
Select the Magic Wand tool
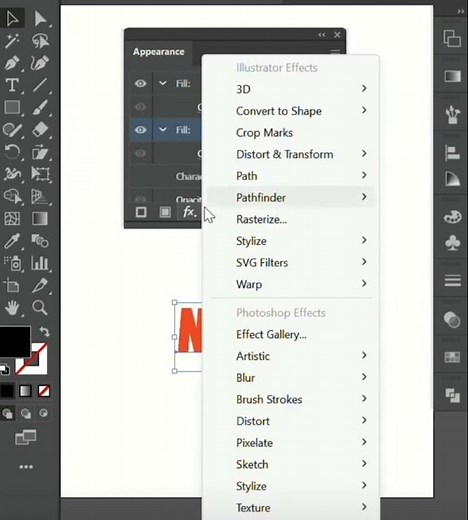12,41
